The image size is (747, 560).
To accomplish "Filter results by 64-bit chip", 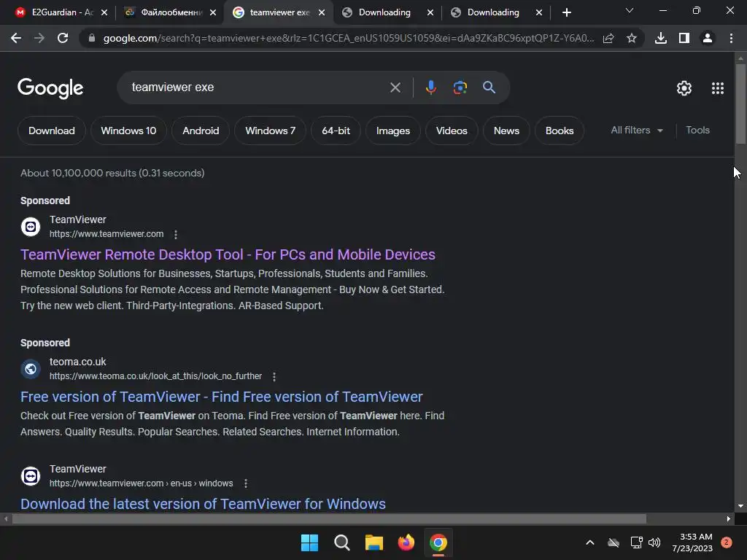I will coord(336,131).
